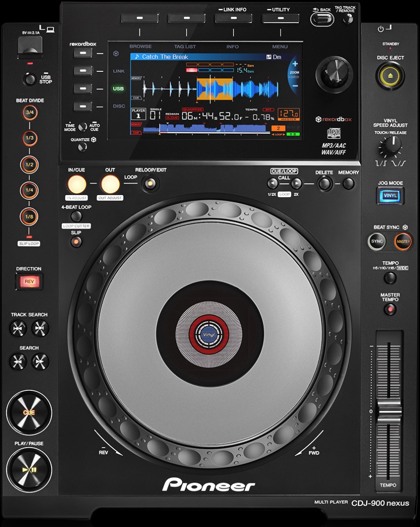Screen dimensions: 420x527
Task: Click the TAG TRACK / REMOVE button
Action: pyautogui.click(x=348, y=20)
